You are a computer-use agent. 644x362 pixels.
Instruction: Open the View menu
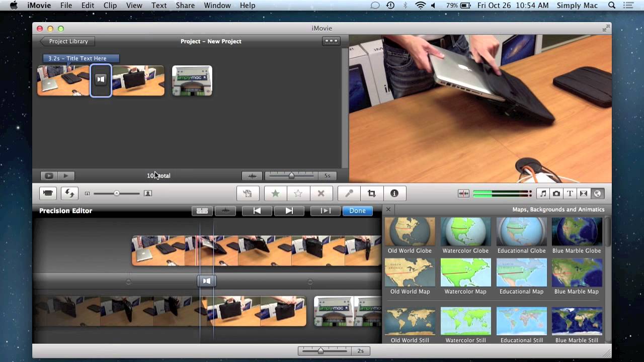pyautogui.click(x=134, y=6)
